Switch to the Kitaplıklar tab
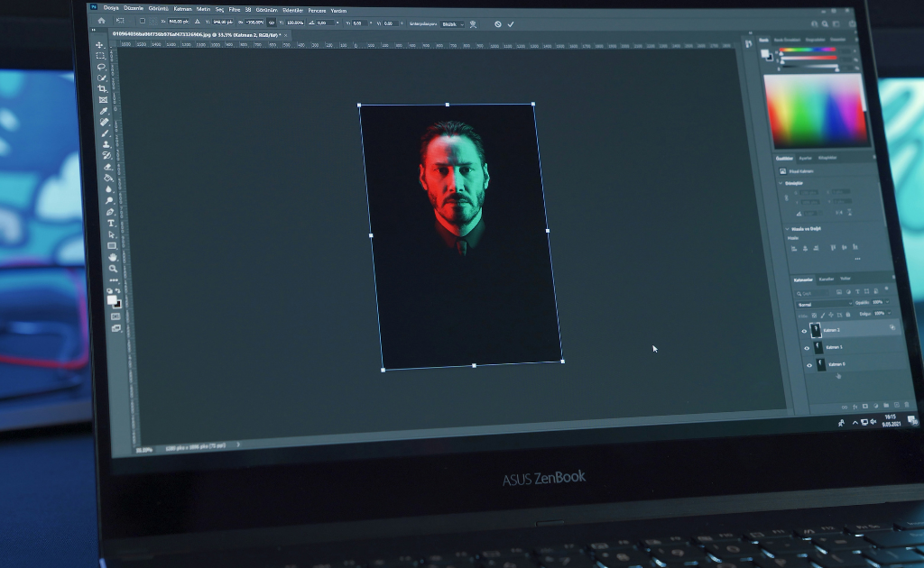The width and height of the screenshot is (924, 568). [827, 158]
